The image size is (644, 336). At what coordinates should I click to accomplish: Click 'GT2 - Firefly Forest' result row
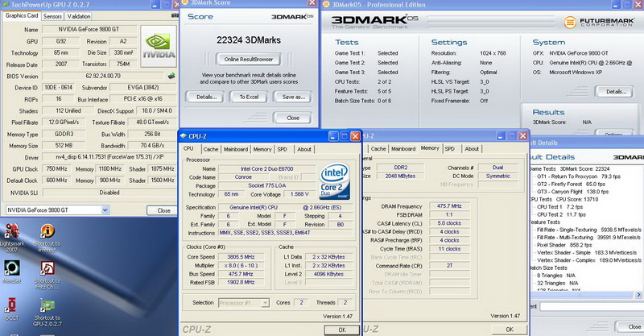click(571, 185)
